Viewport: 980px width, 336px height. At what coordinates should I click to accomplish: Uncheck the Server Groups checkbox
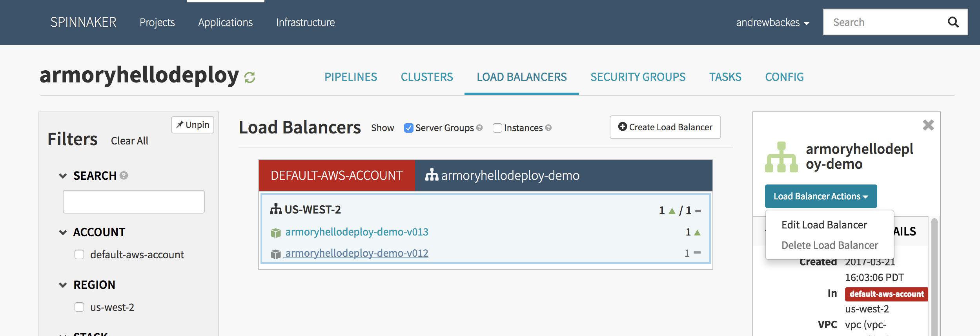(409, 128)
